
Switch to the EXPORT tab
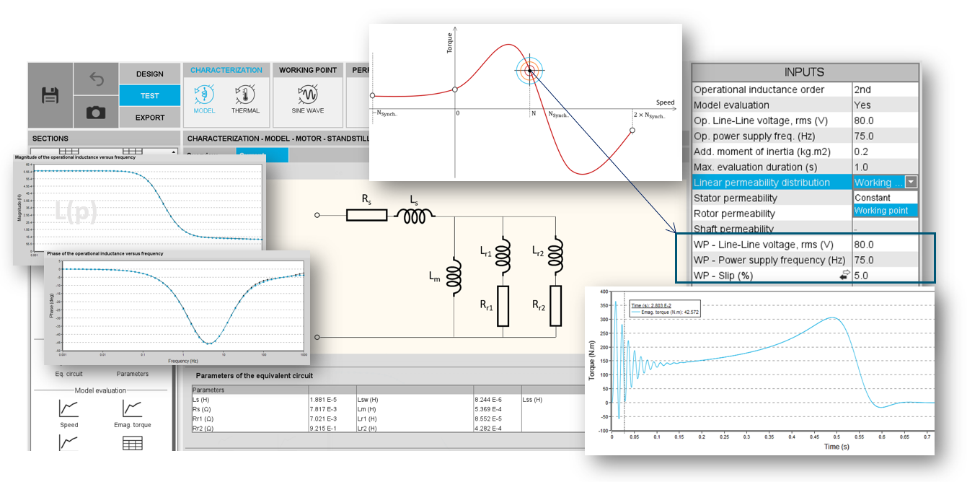click(x=150, y=118)
